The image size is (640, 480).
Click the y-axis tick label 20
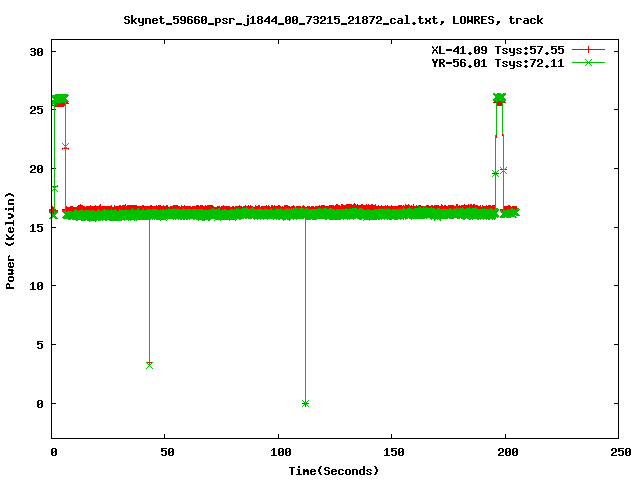36,169
